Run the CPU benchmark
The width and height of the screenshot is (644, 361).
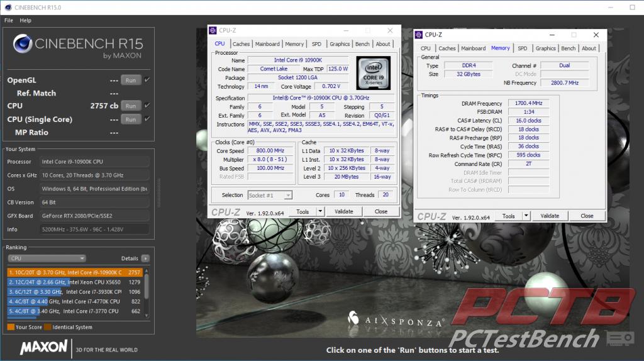131,106
